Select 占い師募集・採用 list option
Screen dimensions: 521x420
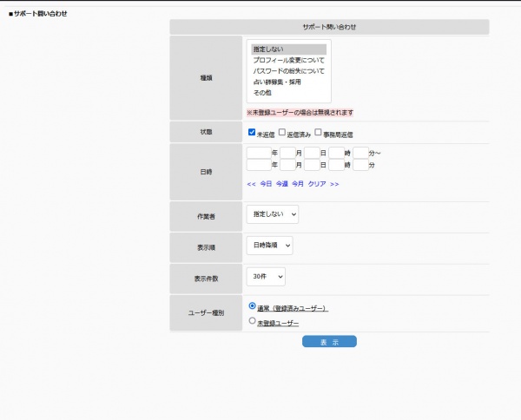point(277,82)
